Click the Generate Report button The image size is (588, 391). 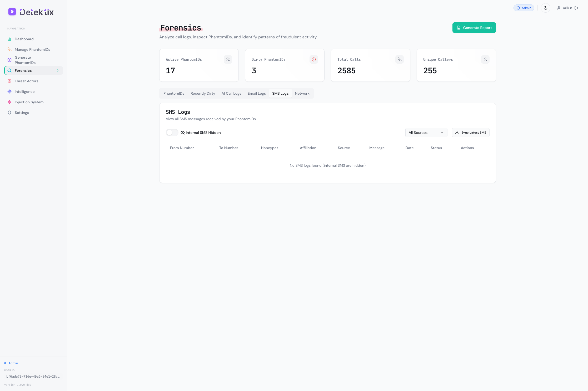[x=474, y=28]
